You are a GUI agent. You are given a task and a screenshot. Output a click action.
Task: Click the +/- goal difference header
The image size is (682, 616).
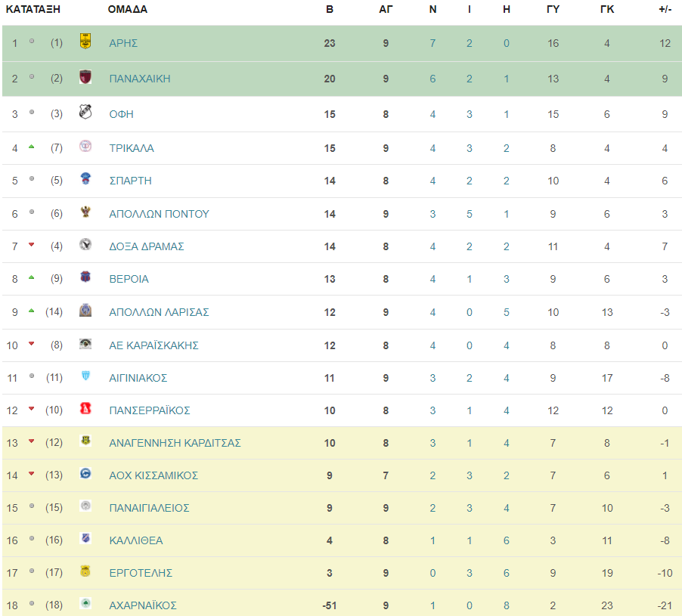(x=665, y=9)
